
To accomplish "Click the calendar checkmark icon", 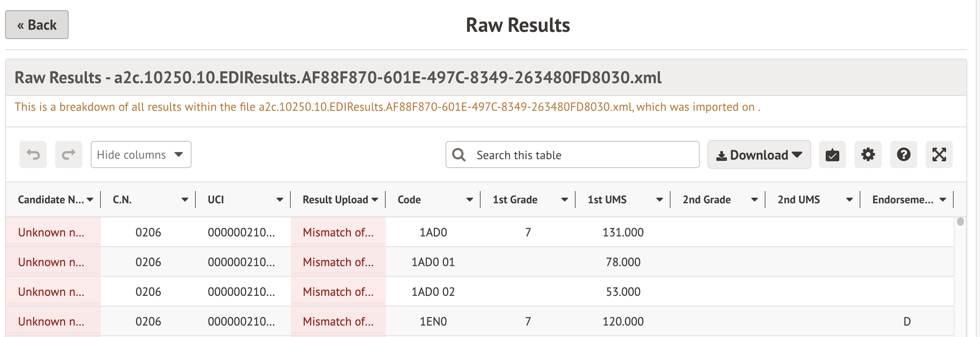I will pyautogui.click(x=832, y=154).
